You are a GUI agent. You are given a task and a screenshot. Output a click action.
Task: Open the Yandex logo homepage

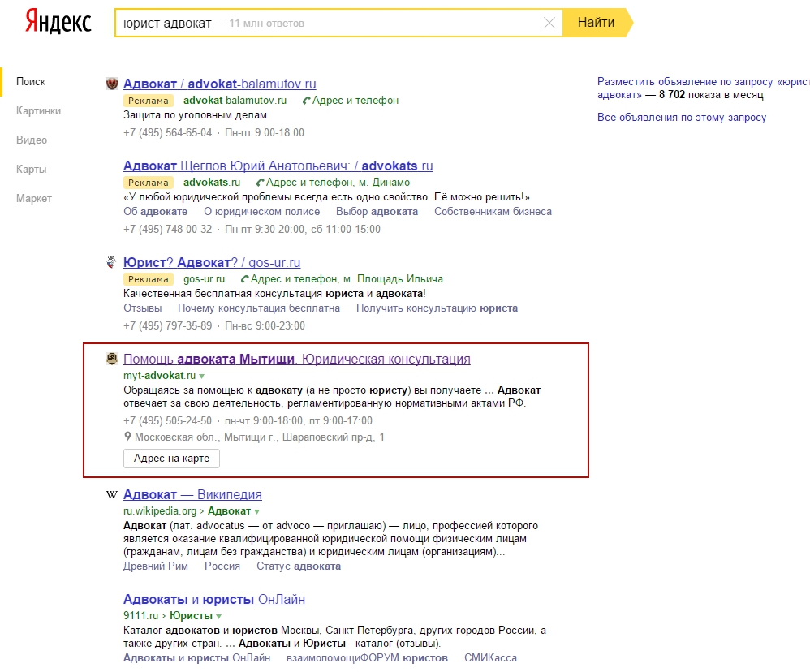pos(58,22)
